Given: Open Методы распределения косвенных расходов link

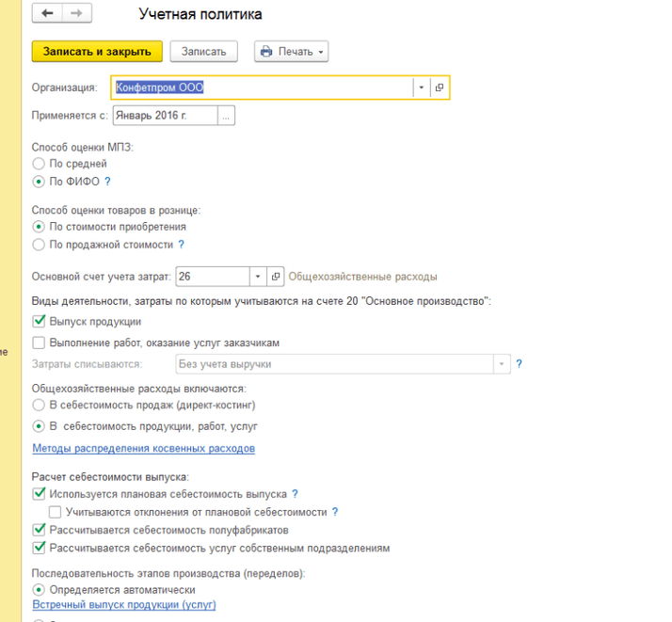Looking at the screenshot, I should point(143,449).
